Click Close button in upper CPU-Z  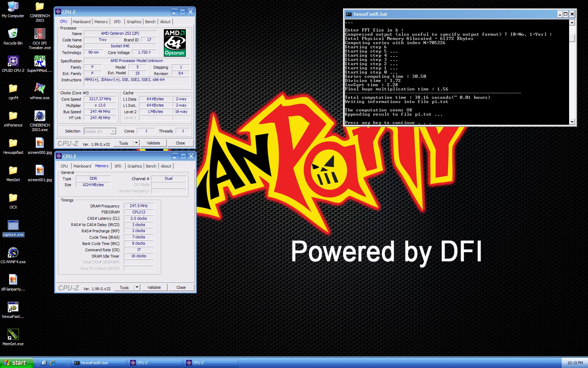click(180, 143)
